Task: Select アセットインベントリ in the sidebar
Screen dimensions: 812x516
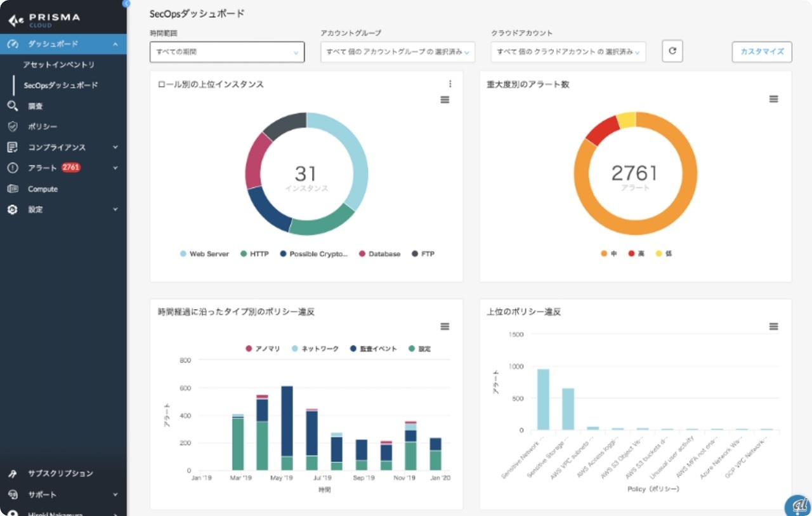Action: 59,65
